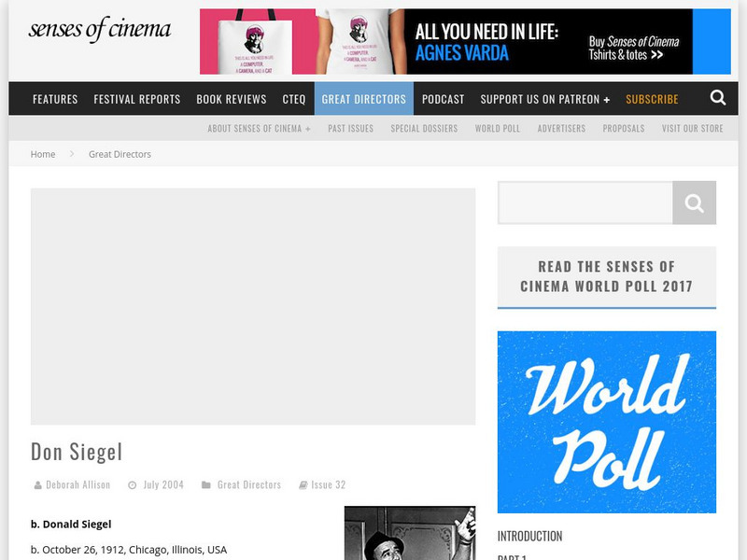This screenshot has width=747, height=560.
Task: Click the orange Subscribe link
Action: [652, 99]
